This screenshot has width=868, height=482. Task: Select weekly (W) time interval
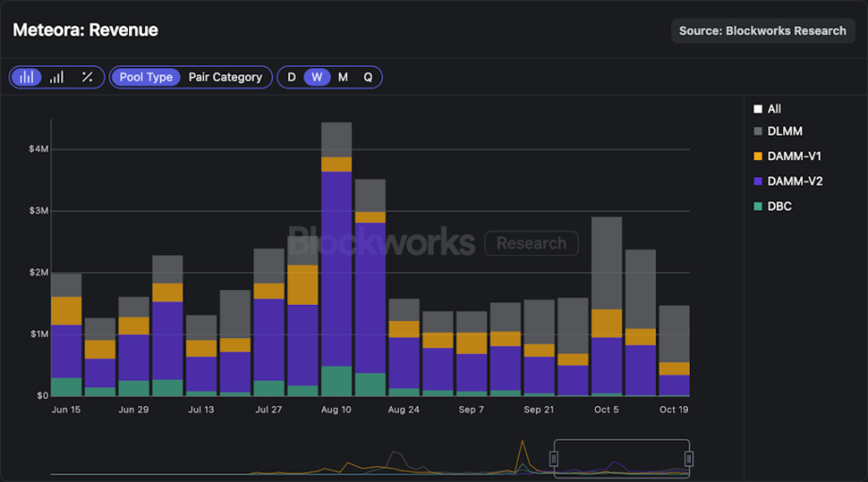(x=317, y=77)
